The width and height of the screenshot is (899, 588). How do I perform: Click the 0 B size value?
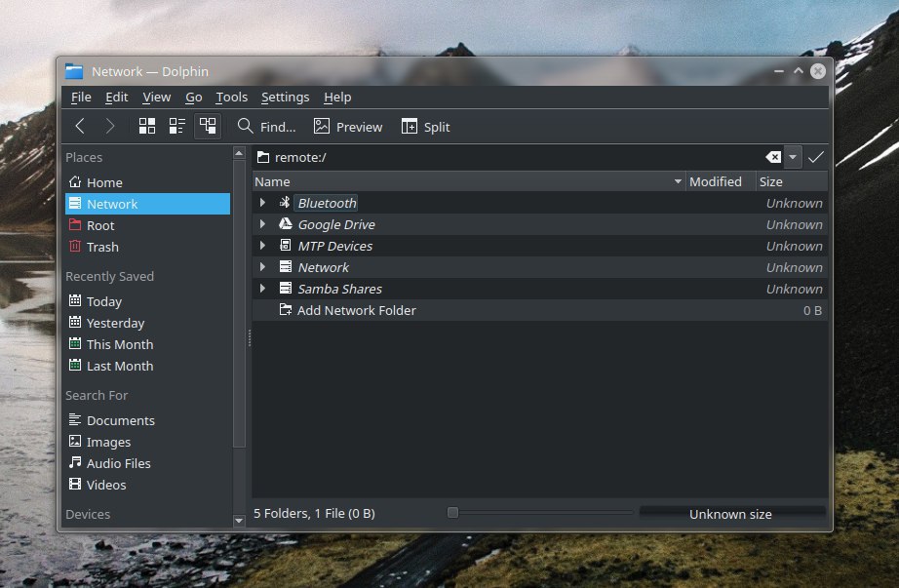pos(812,310)
